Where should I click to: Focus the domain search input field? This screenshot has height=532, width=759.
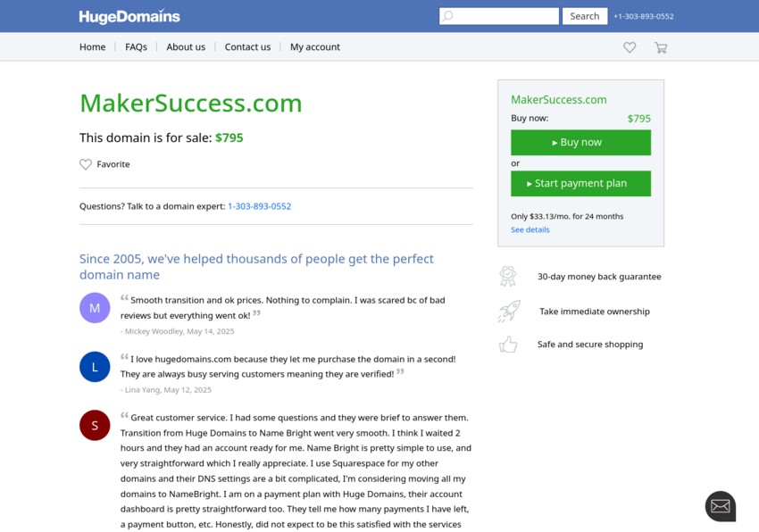(x=499, y=16)
